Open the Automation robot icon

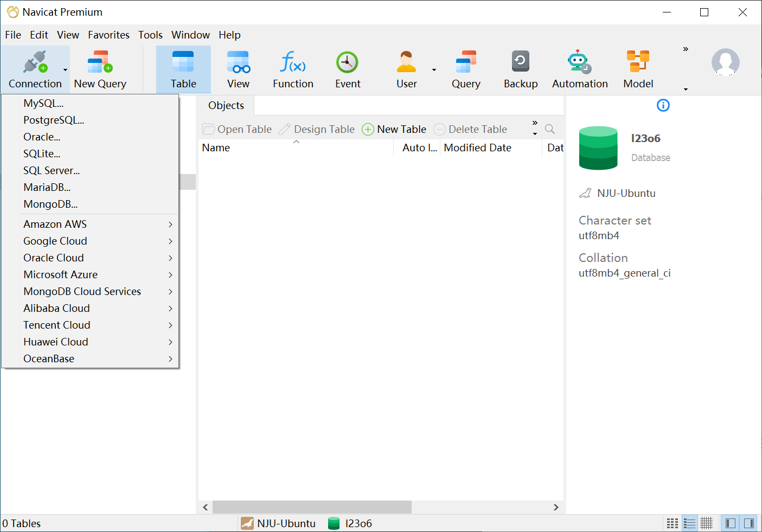pyautogui.click(x=579, y=69)
